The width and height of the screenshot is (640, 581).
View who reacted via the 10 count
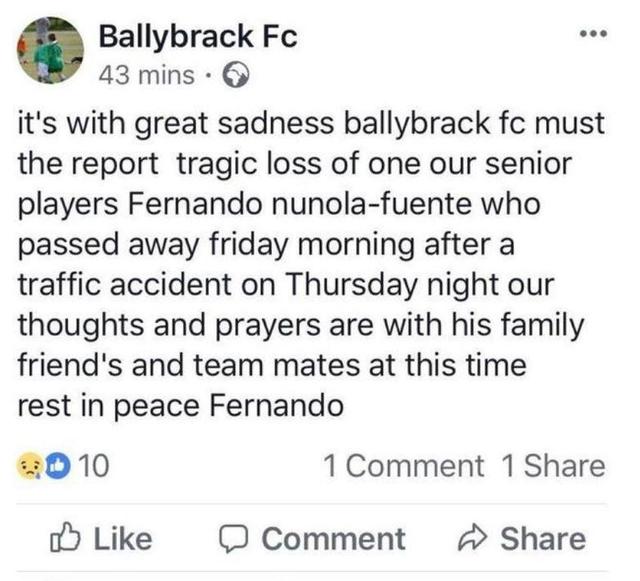(x=94, y=466)
